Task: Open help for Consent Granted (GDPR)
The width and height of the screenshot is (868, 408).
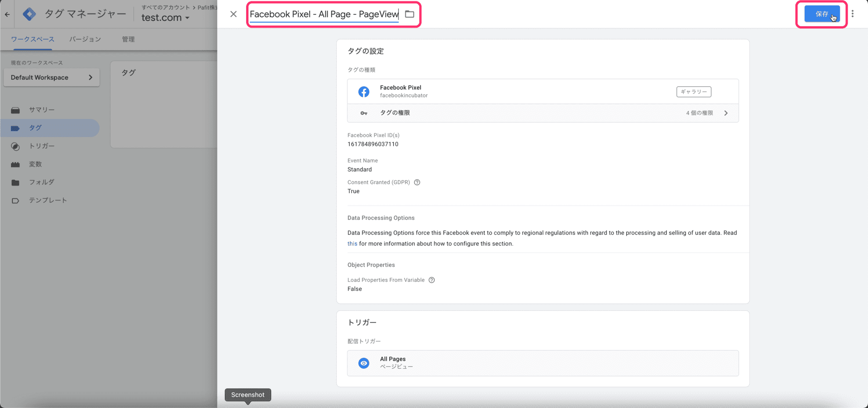Action: 417,182
